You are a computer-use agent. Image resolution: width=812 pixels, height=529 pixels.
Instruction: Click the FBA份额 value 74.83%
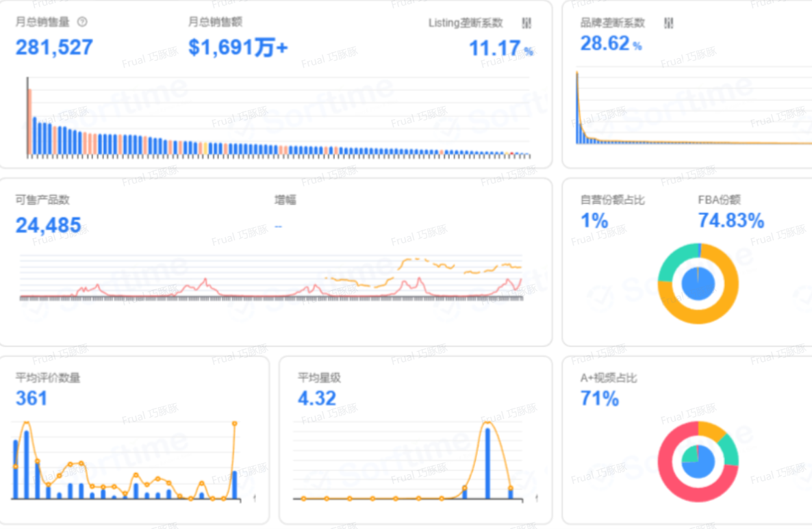click(731, 221)
